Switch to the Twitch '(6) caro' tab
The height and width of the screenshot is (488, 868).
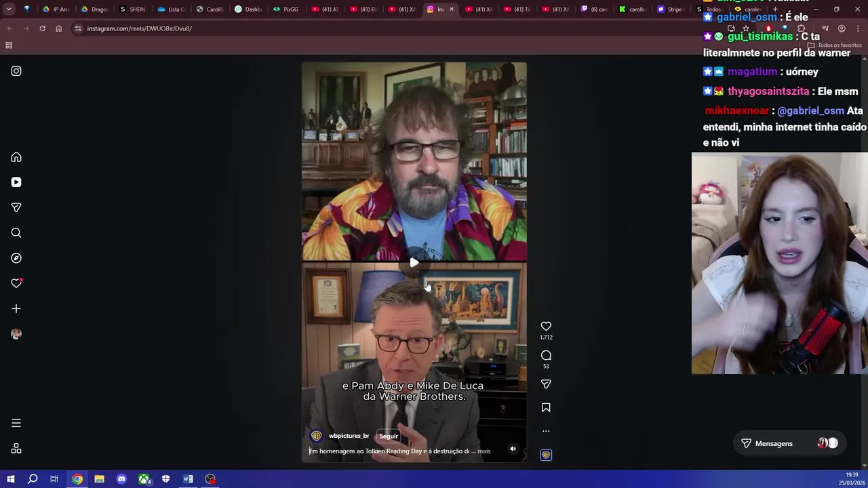[x=594, y=9]
